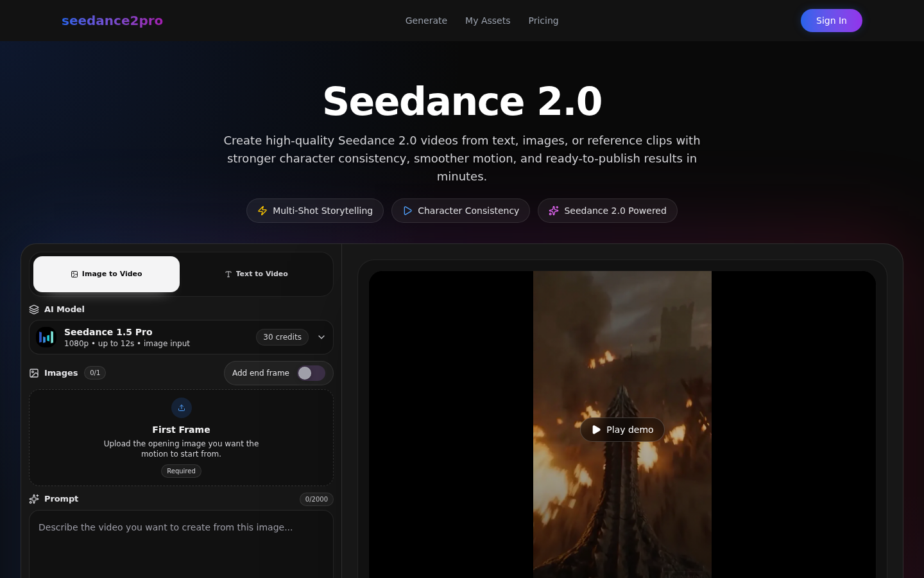Click the lightning icon in Multi-Shot Storytelling badge
This screenshot has height=578, width=924.
point(262,211)
